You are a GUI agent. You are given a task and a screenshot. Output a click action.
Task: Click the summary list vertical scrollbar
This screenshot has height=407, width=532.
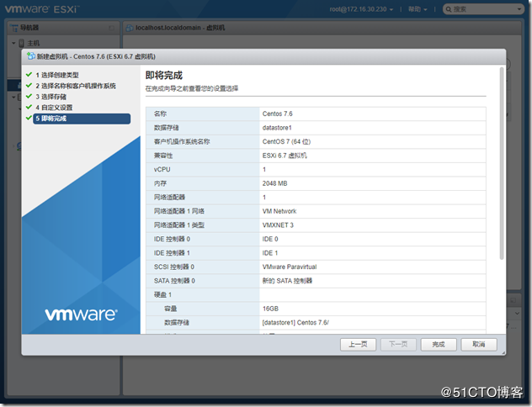[x=502, y=163]
